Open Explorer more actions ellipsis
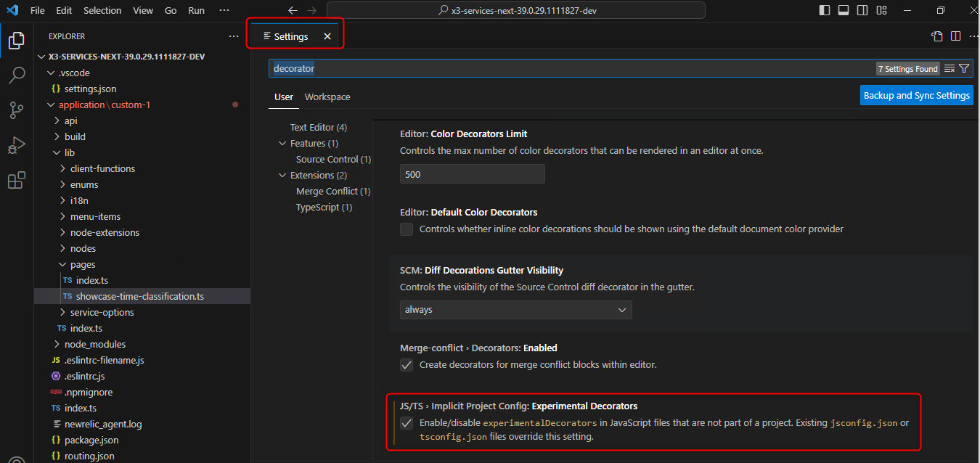 (x=233, y=36)
